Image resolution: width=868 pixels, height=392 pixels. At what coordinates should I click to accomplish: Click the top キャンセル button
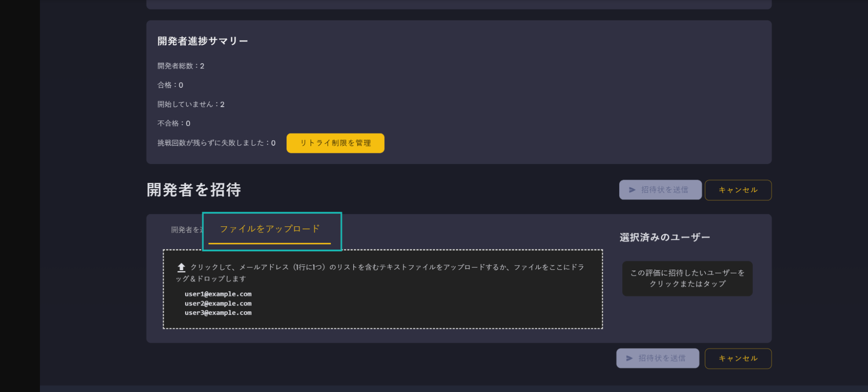(738, 190)
